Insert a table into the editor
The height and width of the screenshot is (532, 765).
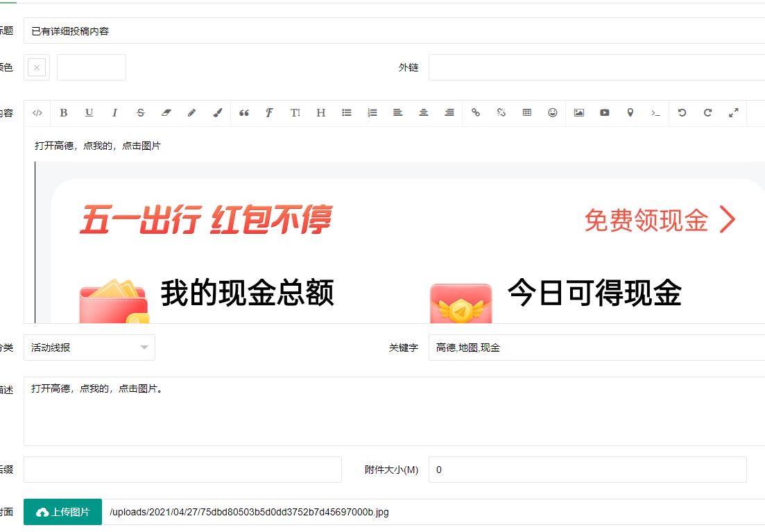point(526,112)
